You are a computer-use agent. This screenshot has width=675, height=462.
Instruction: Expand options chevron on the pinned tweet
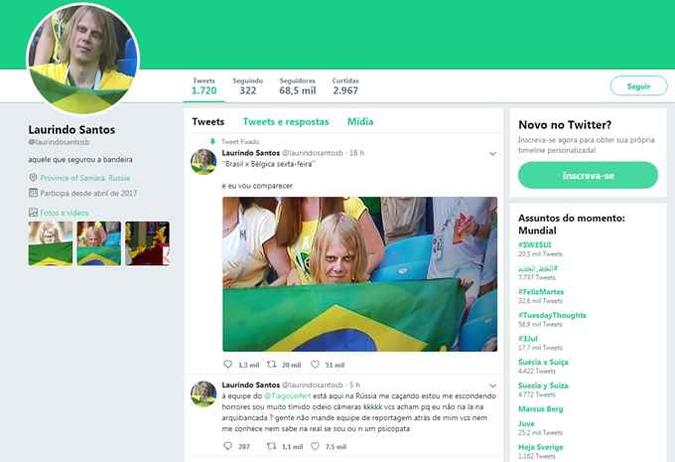493,154
